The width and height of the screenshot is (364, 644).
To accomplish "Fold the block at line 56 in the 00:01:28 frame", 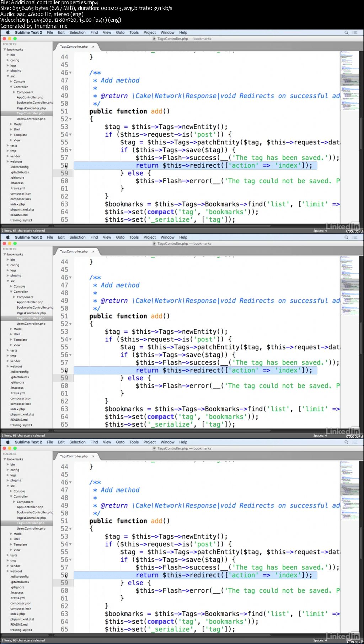I will [x=70, y=560].
